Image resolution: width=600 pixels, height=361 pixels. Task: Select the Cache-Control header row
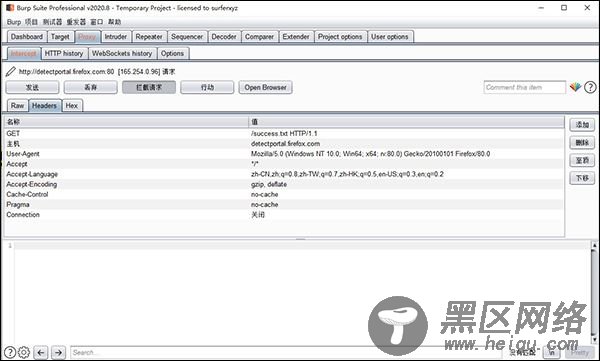pos(284,194)
